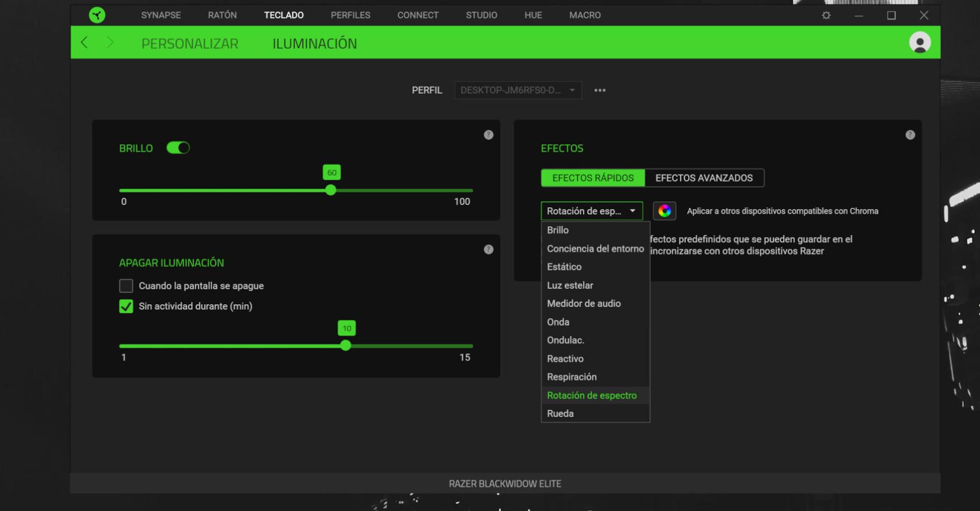Choose Medidor de audio effect
The image size is (980, 511).
[x=595, y=304]
